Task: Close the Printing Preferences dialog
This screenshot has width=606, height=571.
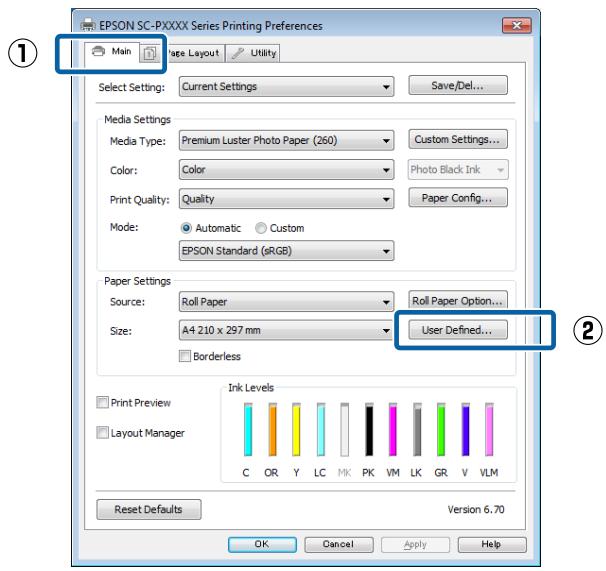Action: tap(516, 26)
